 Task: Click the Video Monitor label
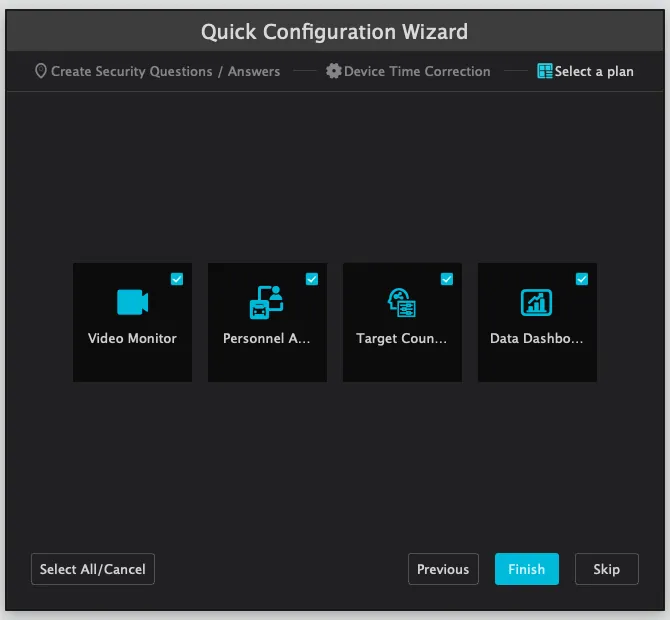132,338
